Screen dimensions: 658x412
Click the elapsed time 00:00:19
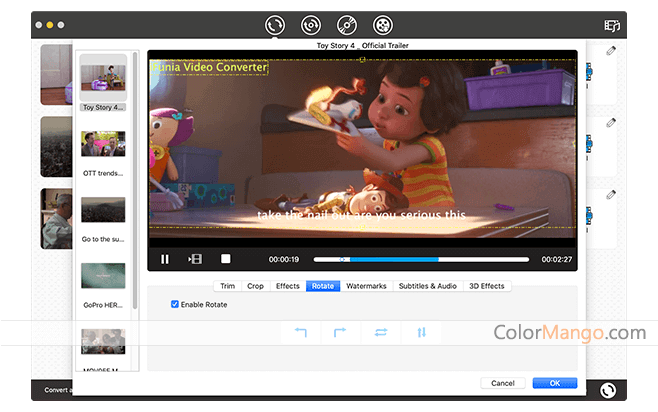284,259
